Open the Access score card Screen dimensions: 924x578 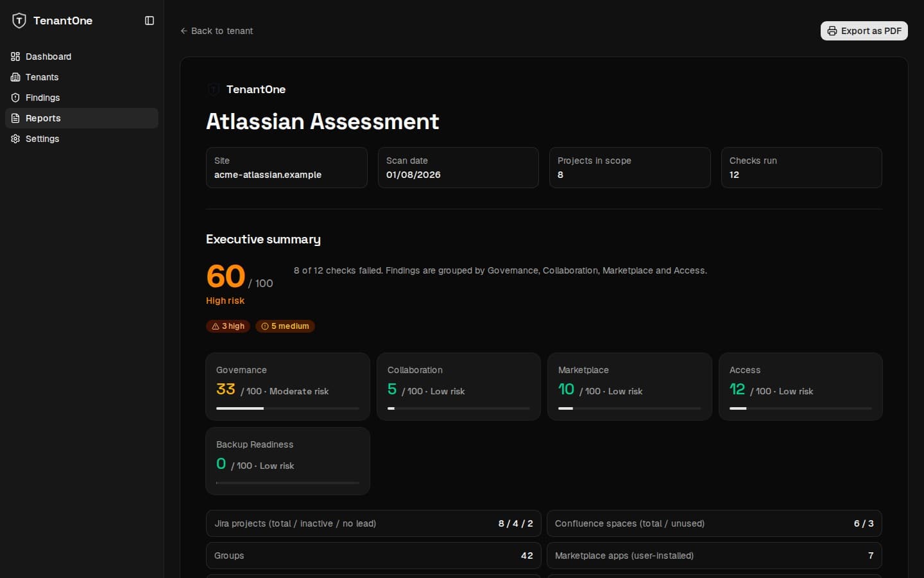pos(801,387)
